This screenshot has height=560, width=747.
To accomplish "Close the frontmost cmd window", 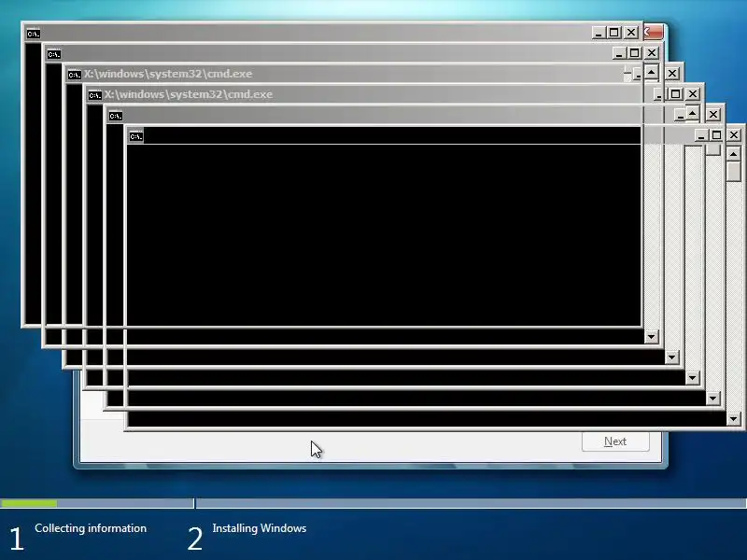I will coord(734,135).
